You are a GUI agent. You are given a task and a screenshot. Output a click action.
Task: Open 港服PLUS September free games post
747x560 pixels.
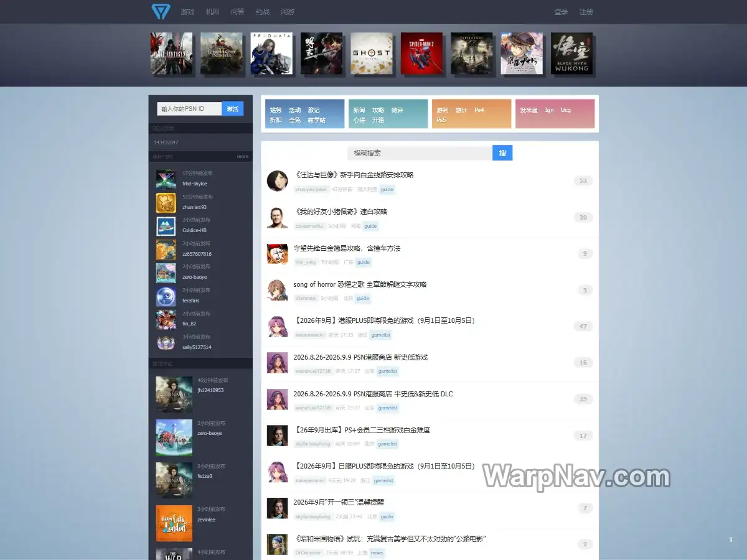pos(384,320)
